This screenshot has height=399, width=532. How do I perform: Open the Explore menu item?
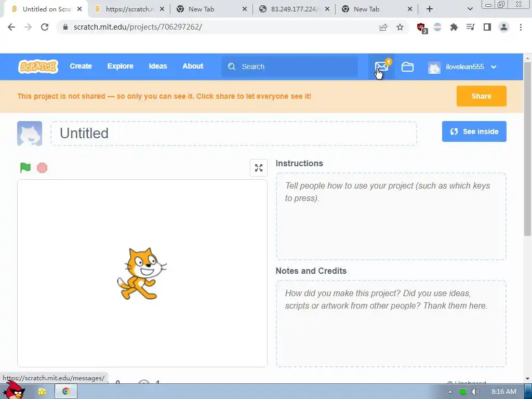[x=121, y=66]
